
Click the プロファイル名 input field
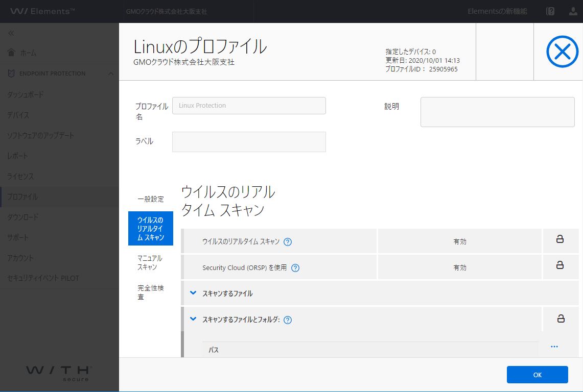click(249, 106)
